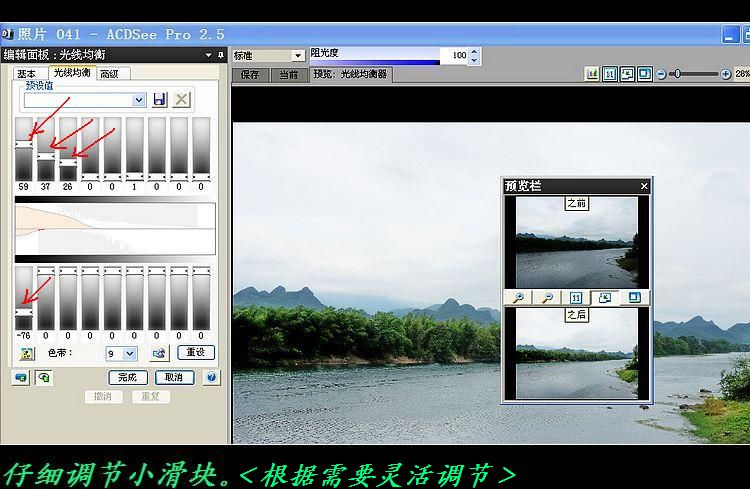Pin the 编辑面板 panel with the pushpin icon
Image resolution: width=750 pixels, height=489 pixels.
221,55
